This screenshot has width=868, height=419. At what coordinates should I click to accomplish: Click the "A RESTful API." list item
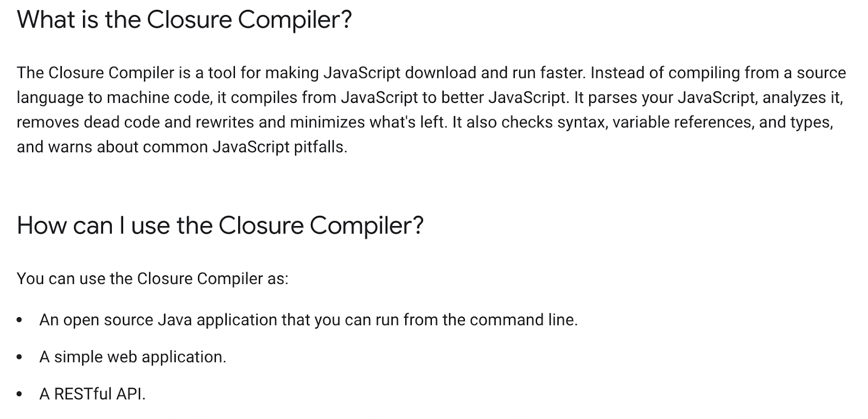click(x=92, y=394)
